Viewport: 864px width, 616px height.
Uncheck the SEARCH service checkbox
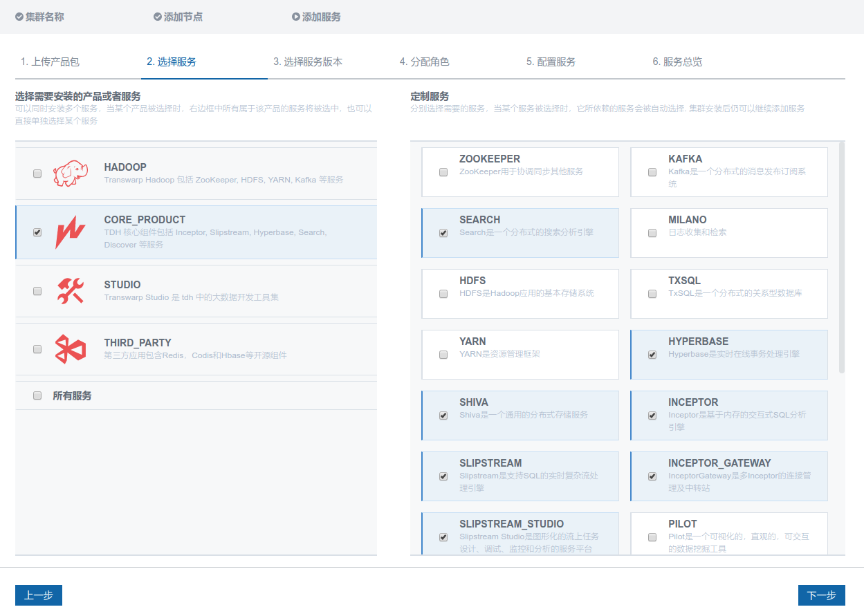(x=443, y=234)
